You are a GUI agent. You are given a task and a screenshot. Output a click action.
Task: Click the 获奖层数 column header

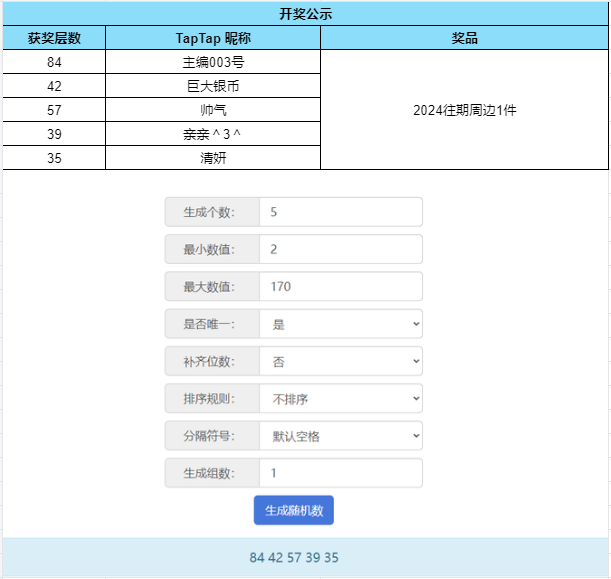pyautogui.click(x=54, y=38)
